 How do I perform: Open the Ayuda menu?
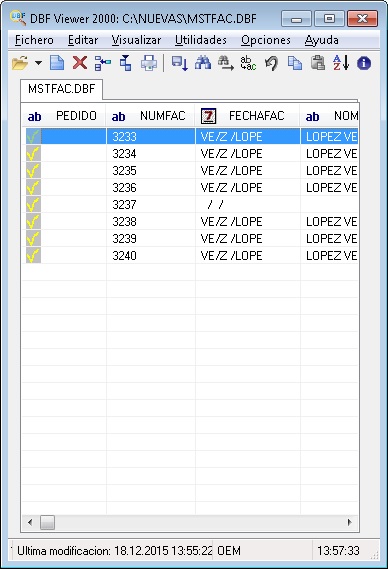322,40
